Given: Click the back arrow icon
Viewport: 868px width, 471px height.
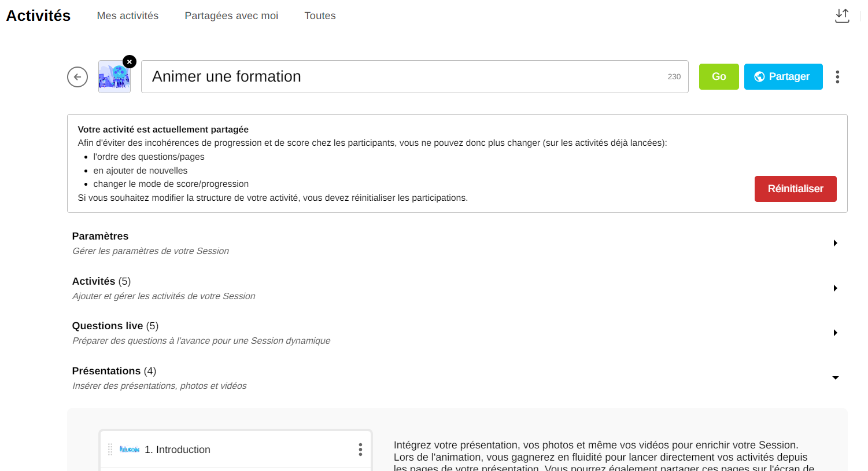Looking at the screenshot, I should pyautogui.click(x=77, y=77).
